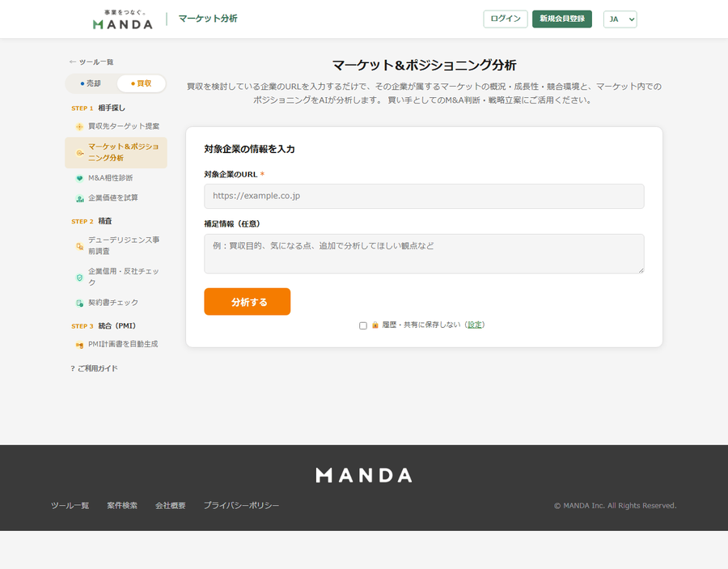Open ご利用ガイド link
This screenshot has height=569, width=728.
[x=95, y=368]
